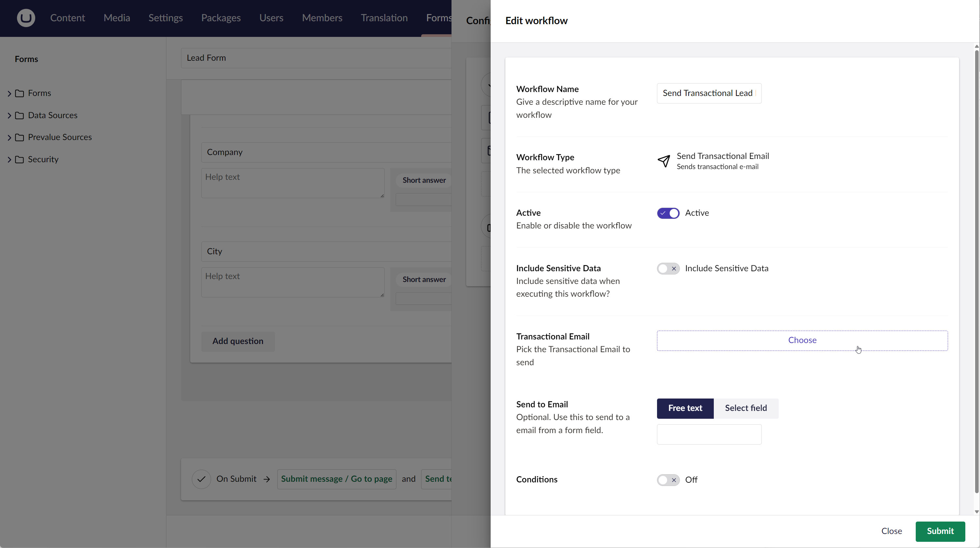980x548 pixels.
Task: Open the Content section
Action: tap(67, 18)
